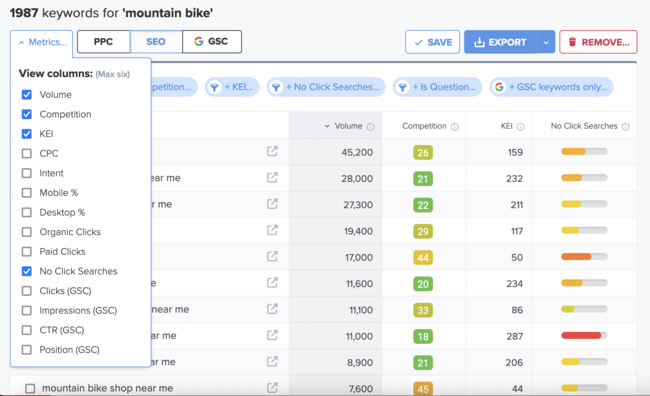This screenshot has width=650, height=396.
Task: Click Google logo in GSC tab
Action: pyautogui.click(x=199, y=41)
